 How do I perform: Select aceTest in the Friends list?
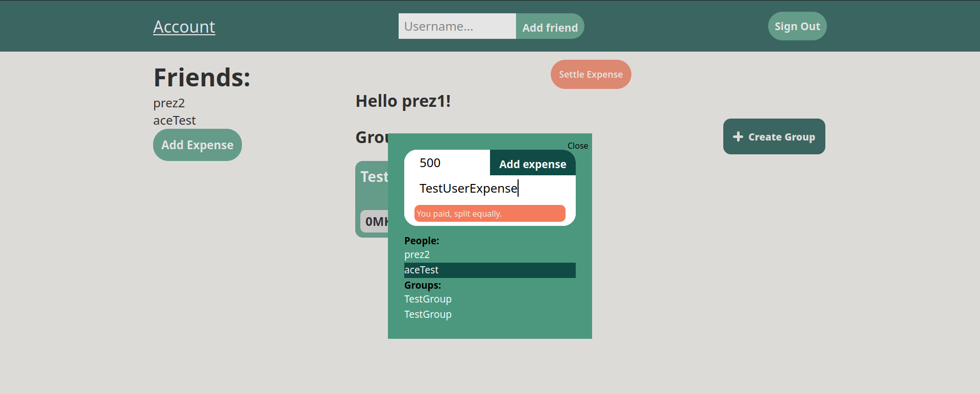coord(175,121)
